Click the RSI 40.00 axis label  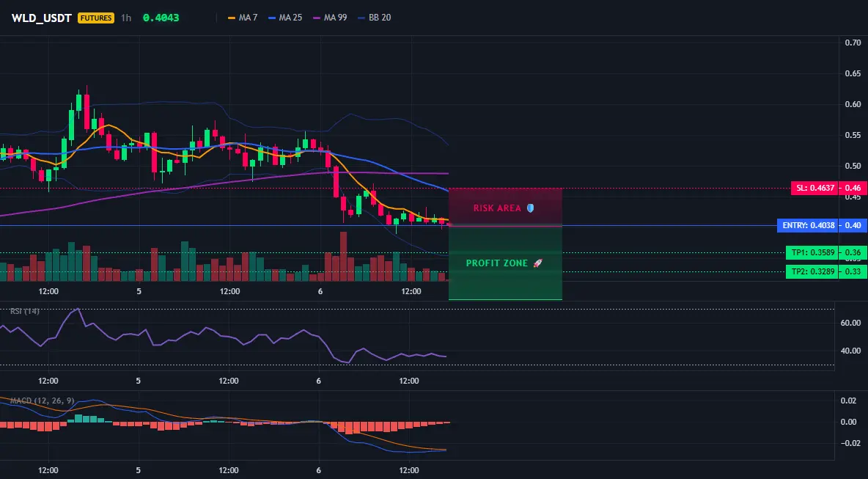click(850, 351)
